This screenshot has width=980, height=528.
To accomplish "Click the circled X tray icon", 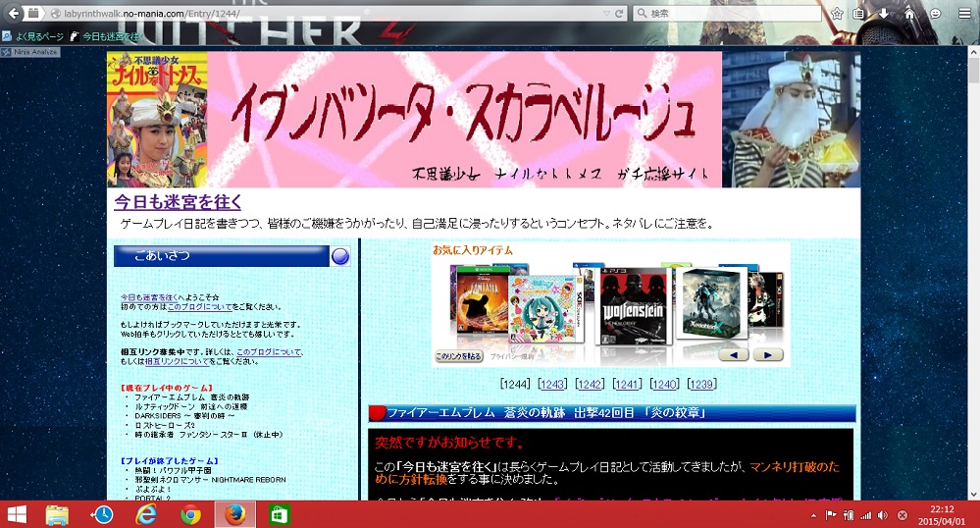I will coord(903,515).
